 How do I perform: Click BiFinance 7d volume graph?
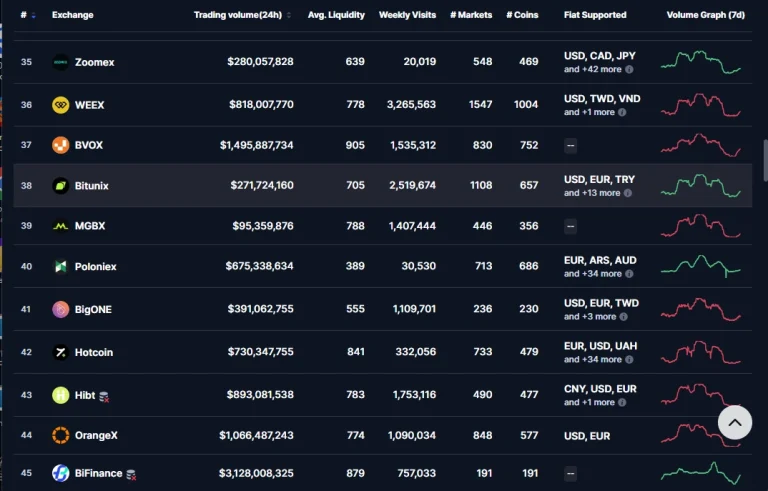[701, 473]
